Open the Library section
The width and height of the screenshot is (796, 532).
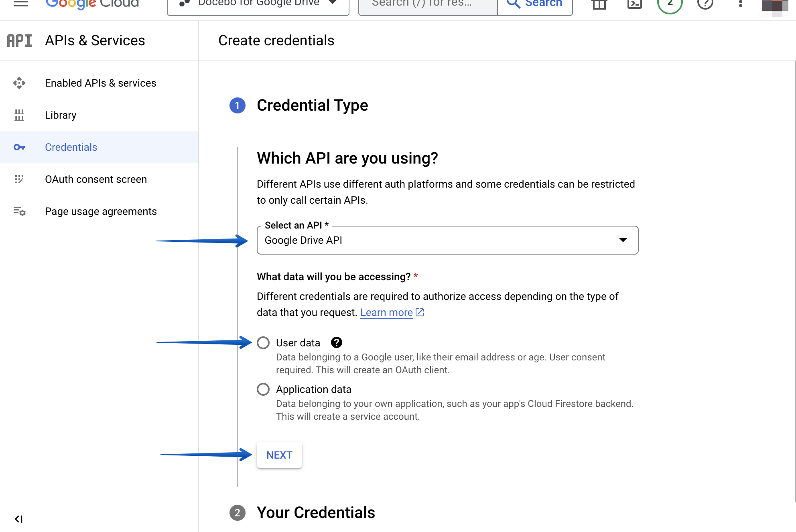60,115
